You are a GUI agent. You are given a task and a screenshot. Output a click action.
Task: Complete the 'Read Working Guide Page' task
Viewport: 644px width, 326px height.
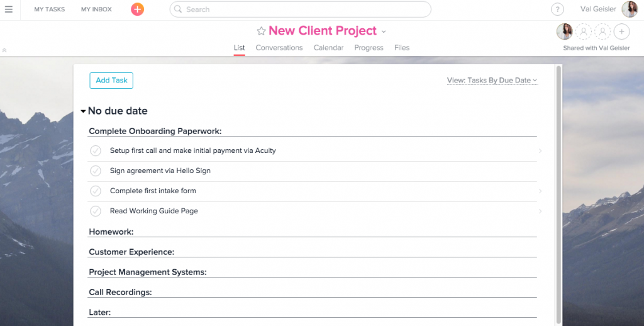point(96,211)
